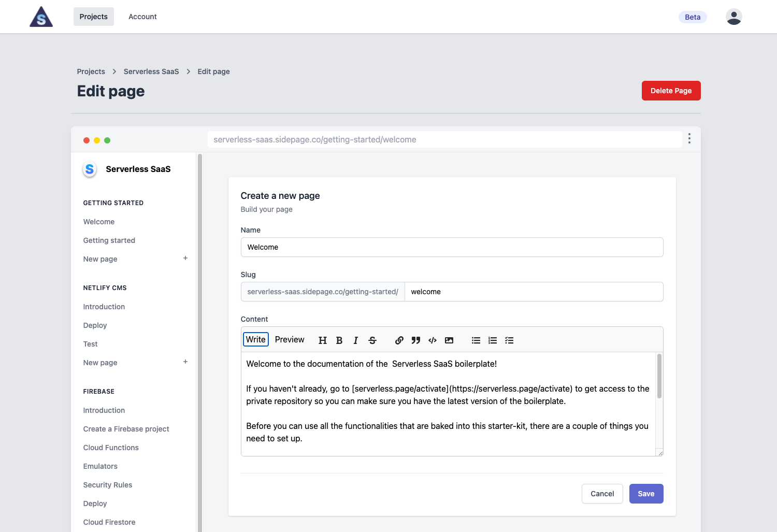Click the URL bar showing serverless-saas.sidepage.co
This screenshot has height=532, width=777.
444,139
